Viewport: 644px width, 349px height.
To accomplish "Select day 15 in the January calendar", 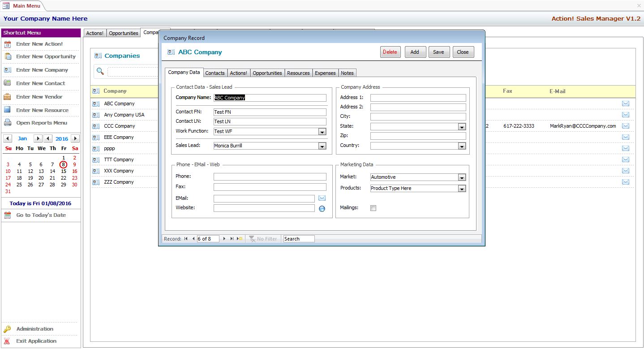I will tap(64, 171).
